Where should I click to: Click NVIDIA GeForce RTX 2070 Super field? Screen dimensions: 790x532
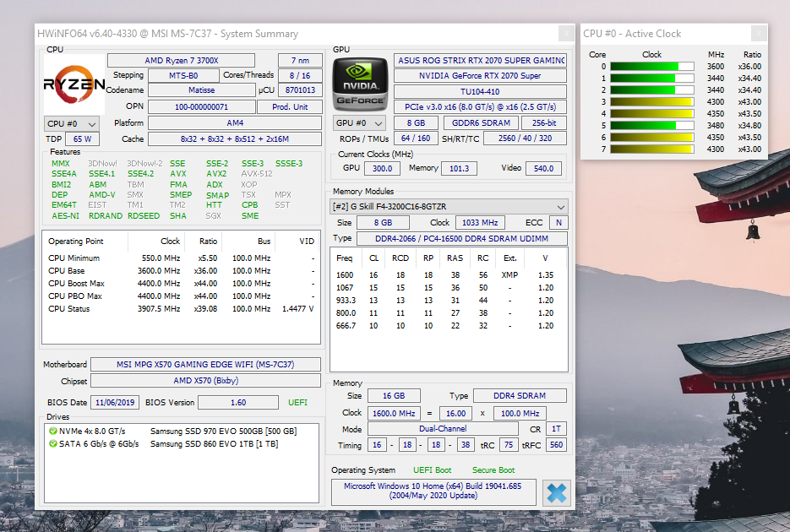(x=481, y=75)
